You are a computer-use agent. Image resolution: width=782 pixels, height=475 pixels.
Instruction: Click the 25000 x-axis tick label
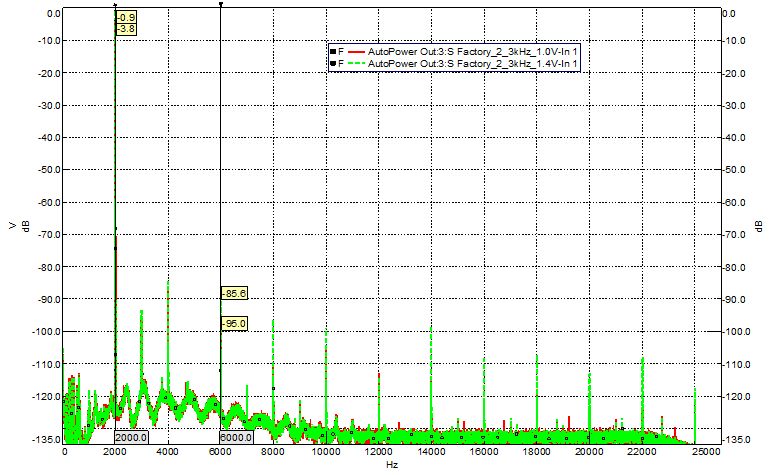coord(707,452)
